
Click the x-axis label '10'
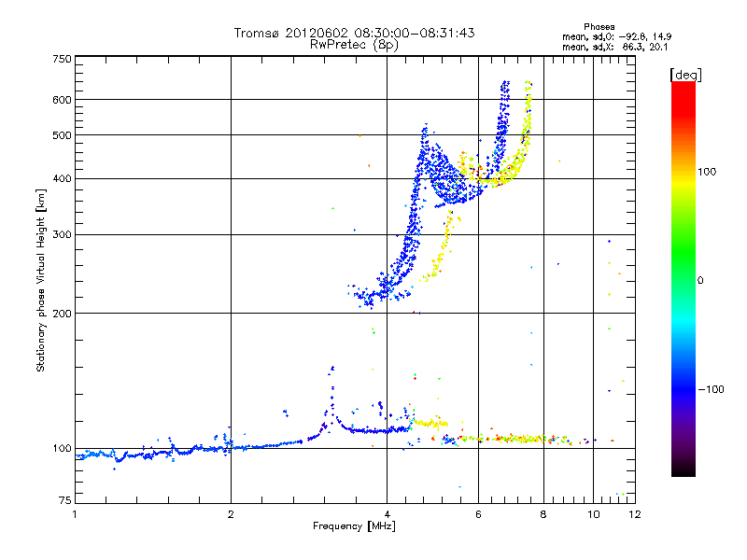(x=594, y=514)
